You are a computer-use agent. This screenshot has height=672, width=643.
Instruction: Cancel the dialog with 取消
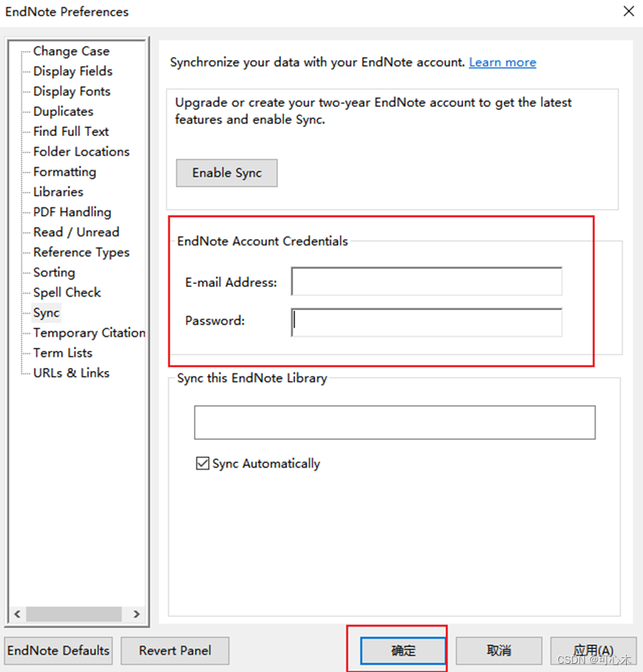pos(499,650)
